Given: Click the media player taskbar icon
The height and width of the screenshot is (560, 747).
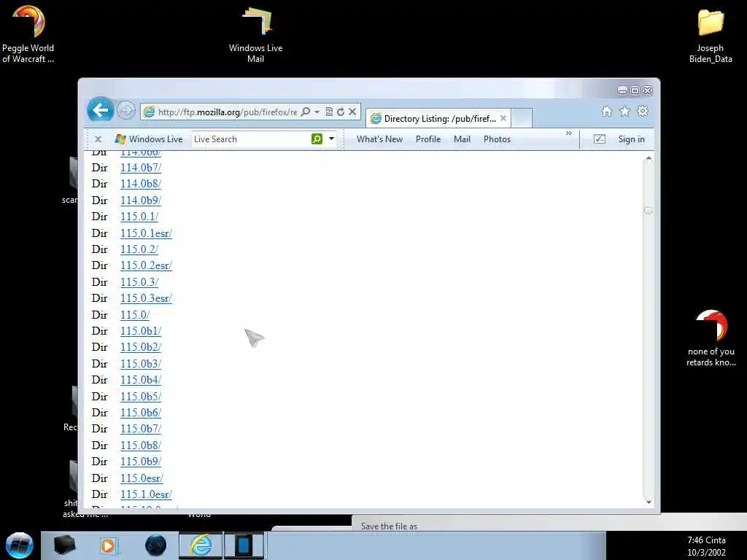Looking at the screenshot, I should 108,545.
